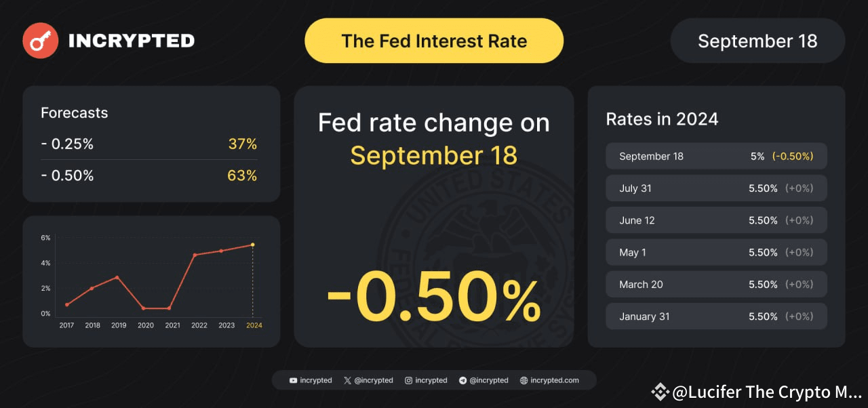This screenshot has width=868, height=408.
Task: Click the Telegram icon in footer
Action: (462, 380)
